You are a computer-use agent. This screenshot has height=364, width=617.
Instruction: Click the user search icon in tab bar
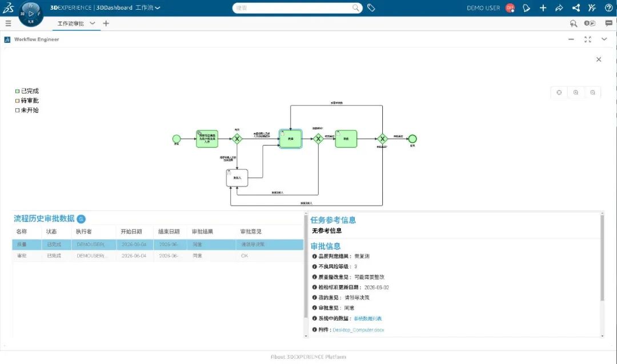[x=574, y=23]
